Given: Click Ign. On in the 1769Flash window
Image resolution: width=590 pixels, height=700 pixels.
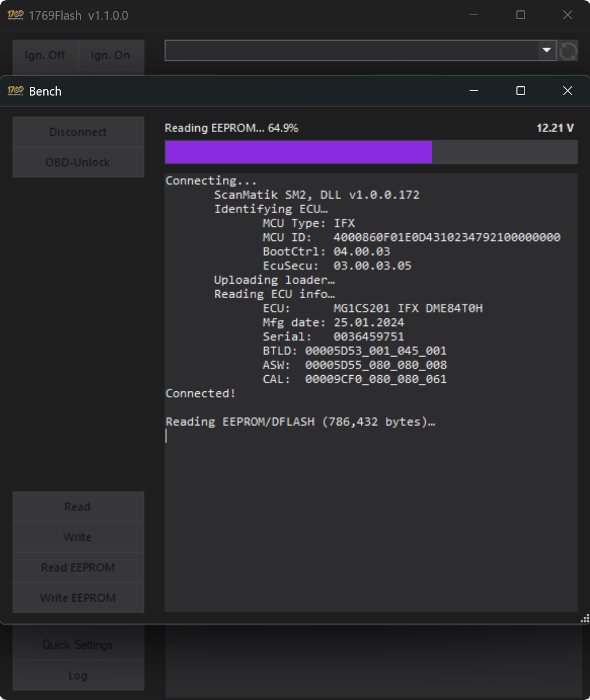Looking at the screenshot, I should (111, 56).
